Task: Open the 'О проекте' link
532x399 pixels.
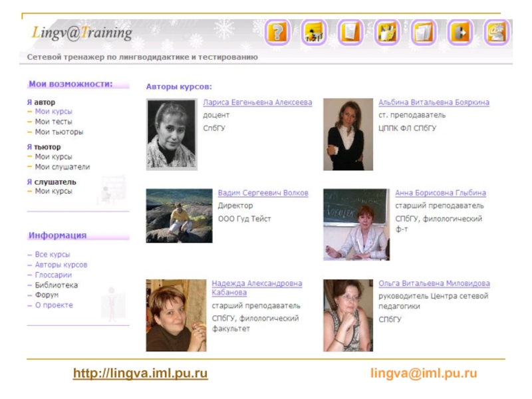Action: coord(54,305)
